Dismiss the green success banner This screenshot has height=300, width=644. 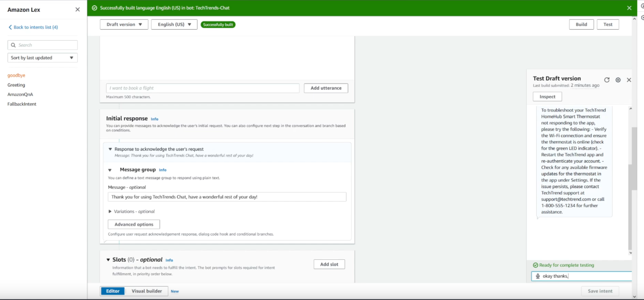point(629,8)
